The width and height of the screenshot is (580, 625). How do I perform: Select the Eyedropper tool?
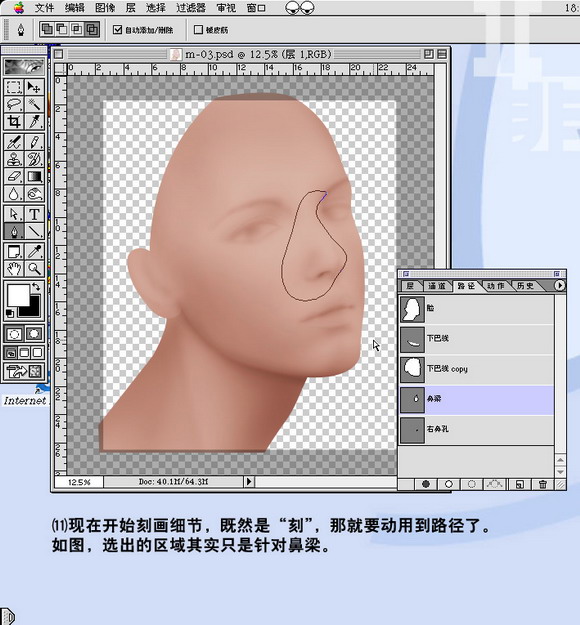coord(34,252)
